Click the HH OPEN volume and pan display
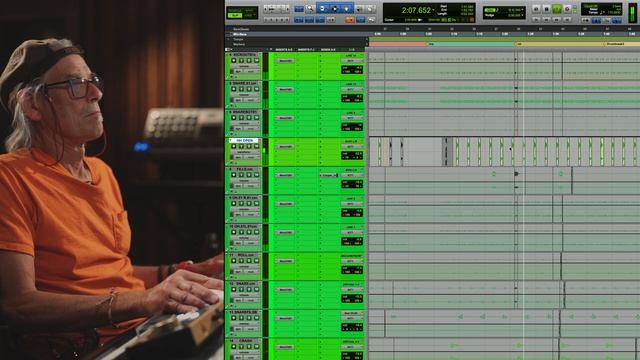Screen dimensions: 640x360 352,155
